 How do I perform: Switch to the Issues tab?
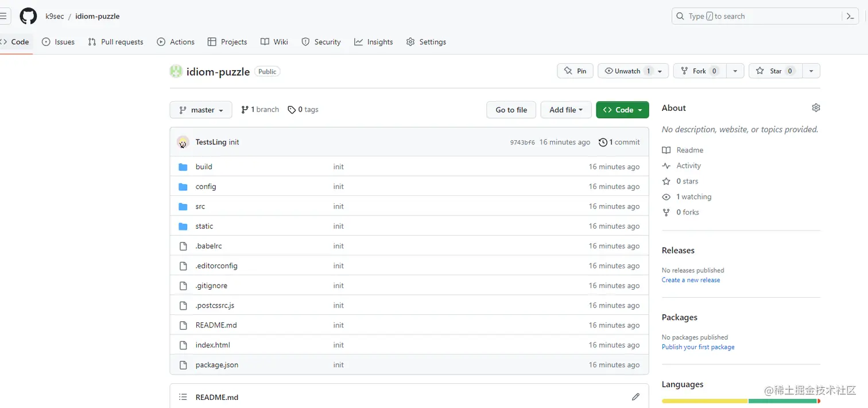coord(59,42)
